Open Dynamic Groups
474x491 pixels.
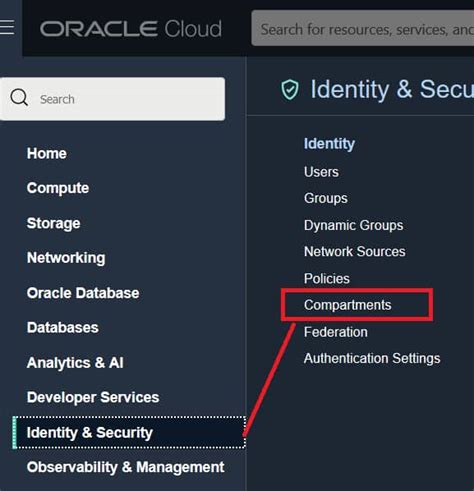[x=353, y=225]
